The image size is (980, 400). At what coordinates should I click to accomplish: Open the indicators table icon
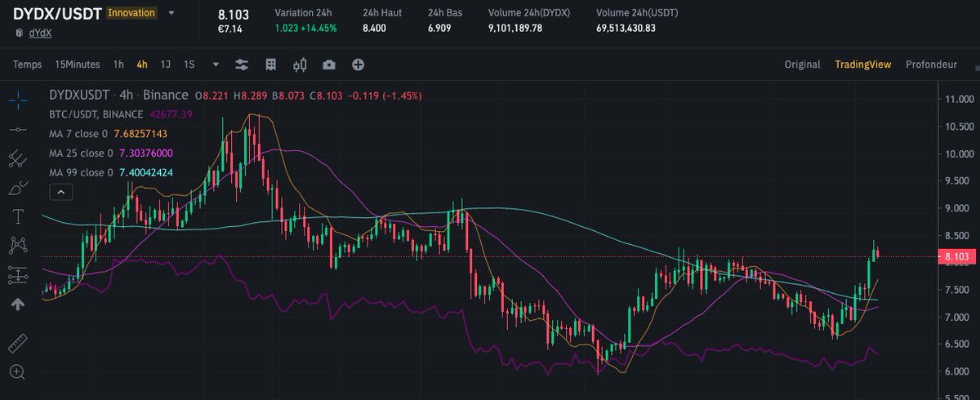tap(271, 64)
